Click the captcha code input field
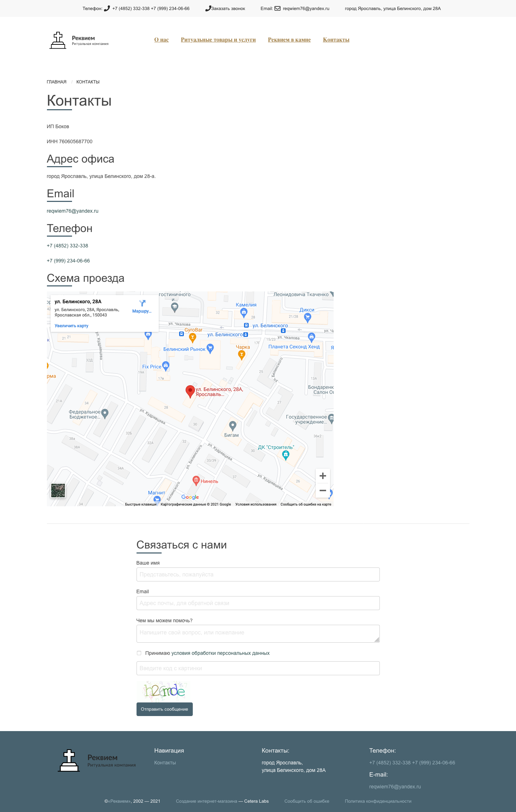516x812 pixels. [x=258, y=668]
